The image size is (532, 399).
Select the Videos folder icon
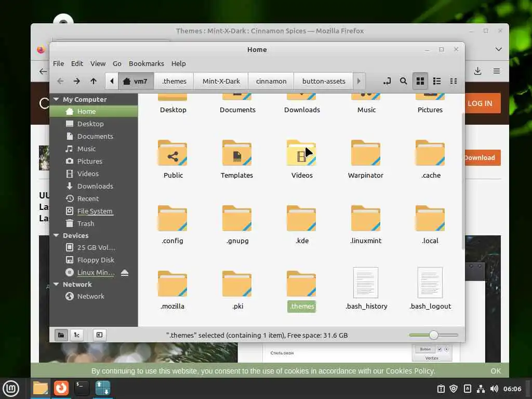pos(301,153)
